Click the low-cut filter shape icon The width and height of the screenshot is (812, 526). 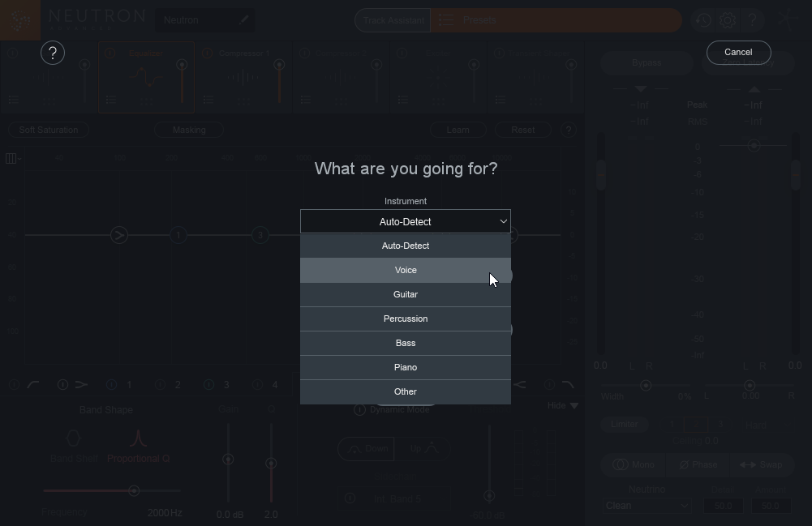pos(33,384)
